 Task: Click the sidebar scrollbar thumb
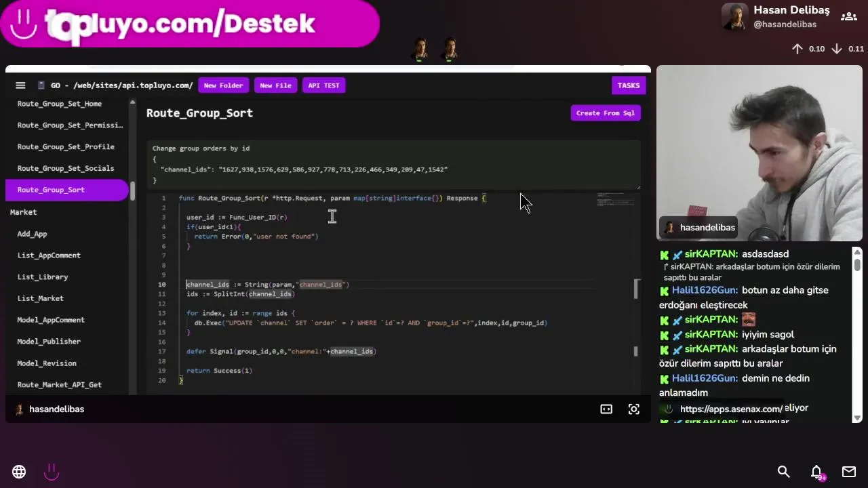click(x=132, y=191)
